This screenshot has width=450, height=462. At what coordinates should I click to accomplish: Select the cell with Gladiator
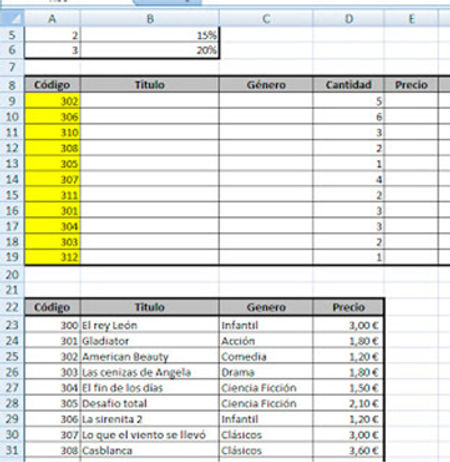tap(150, 341)
